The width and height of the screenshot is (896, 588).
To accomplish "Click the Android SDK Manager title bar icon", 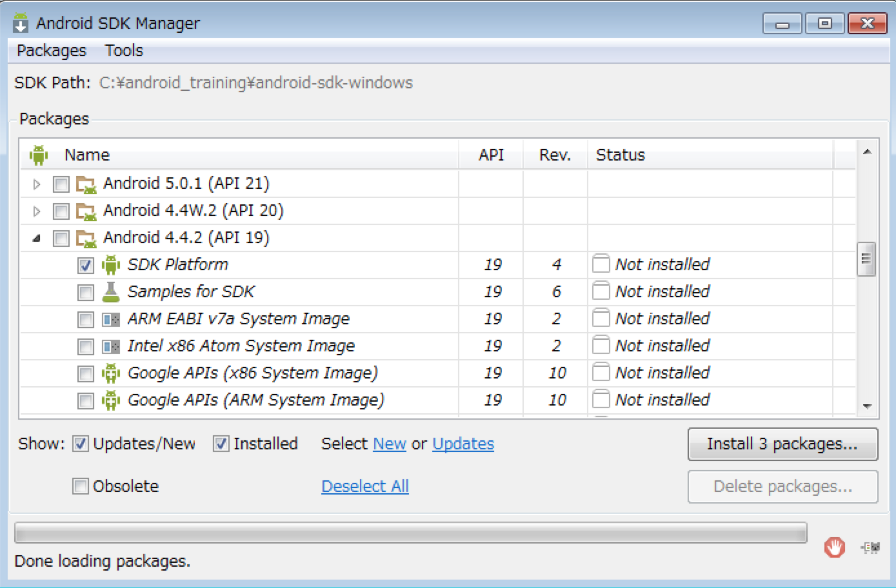I will 21,23.
